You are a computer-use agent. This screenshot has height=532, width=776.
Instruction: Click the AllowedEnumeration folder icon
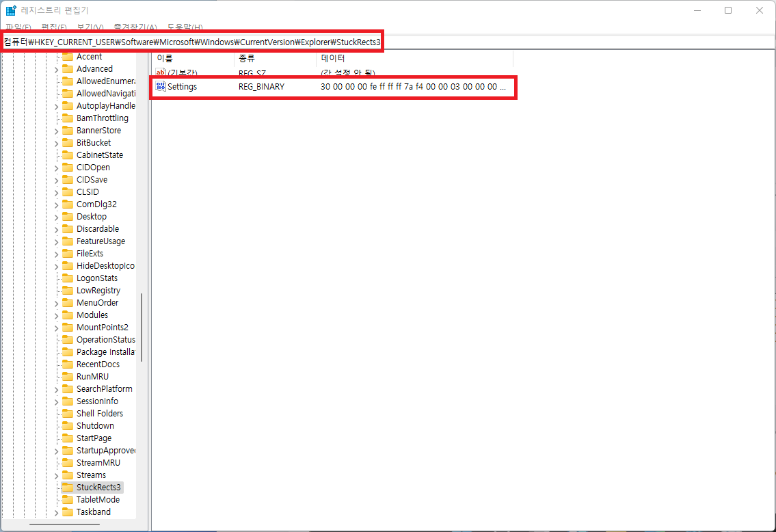click(x=67, y=81)
